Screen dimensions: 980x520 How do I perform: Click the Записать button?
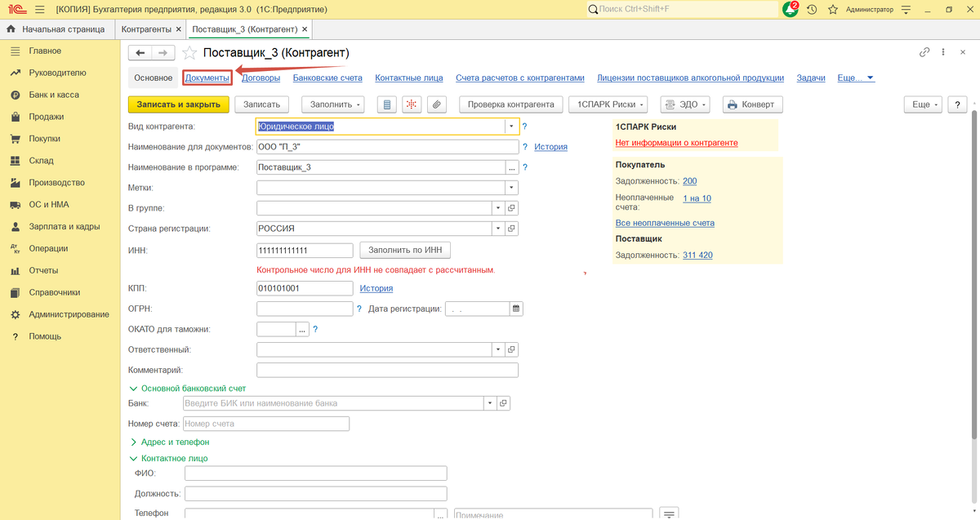point(261,104)
